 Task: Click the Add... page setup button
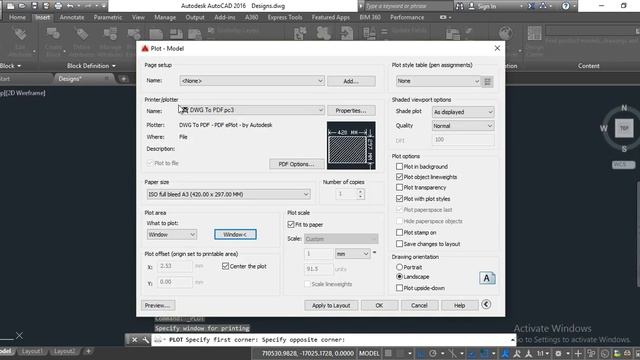coord(351,81)
